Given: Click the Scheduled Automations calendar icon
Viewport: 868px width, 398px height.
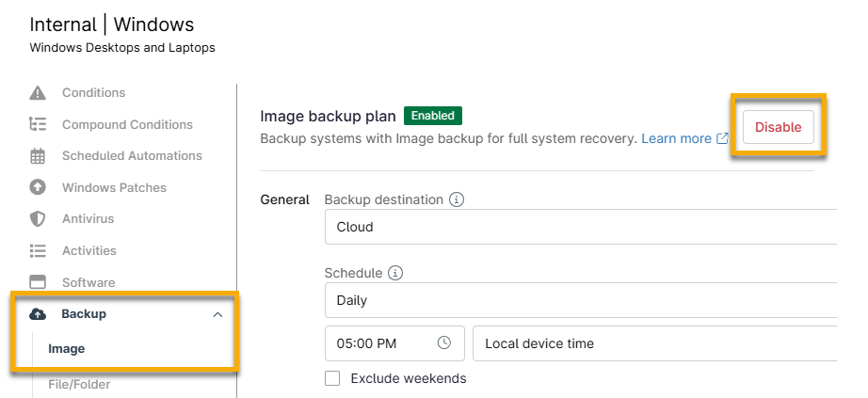Looking at the screenshot, I should [38, 156].
